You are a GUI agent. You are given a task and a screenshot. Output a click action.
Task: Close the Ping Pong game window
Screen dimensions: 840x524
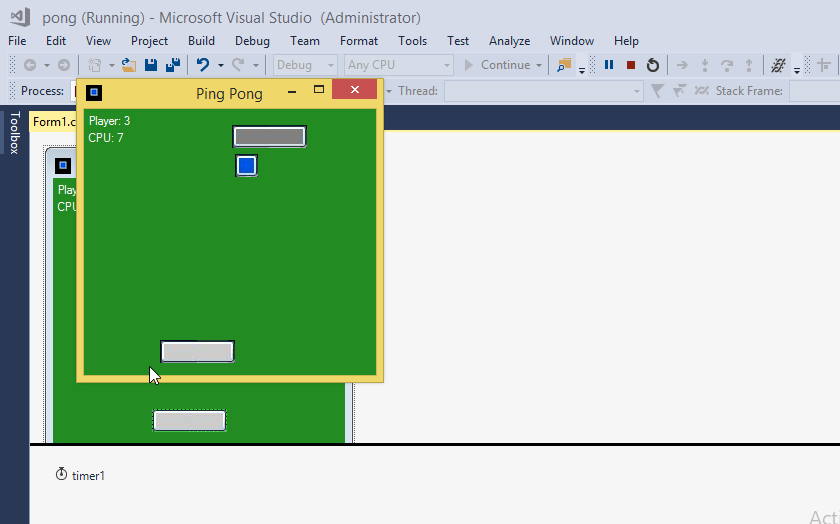pyautogui.click(x=355, y=89)
